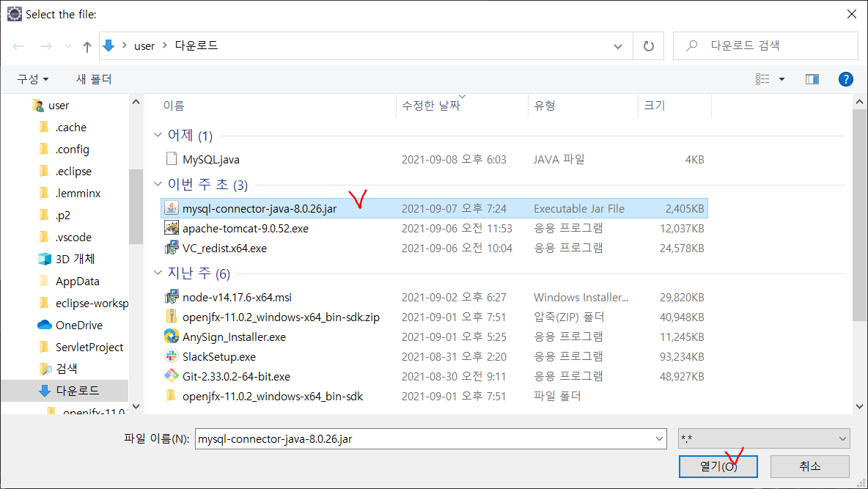The width and height of the screenshot is (868, 489).
Task: Click sidebar scrollbar down arrow
Action: pos(136,406)
